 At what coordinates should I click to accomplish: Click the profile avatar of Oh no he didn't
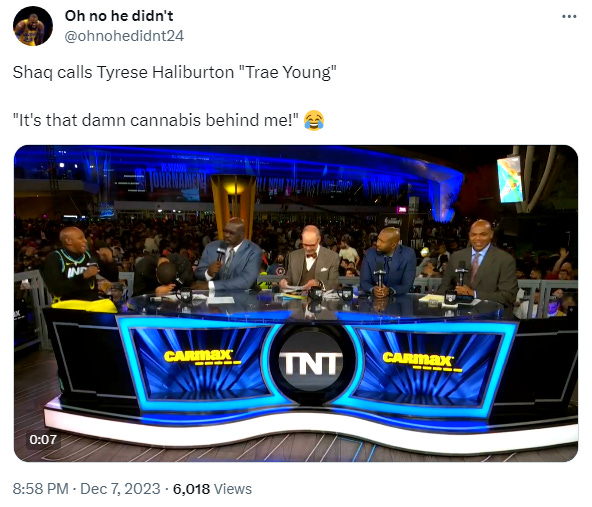point(33,26)
